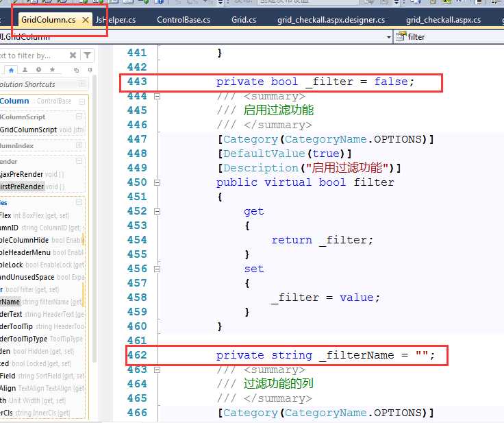The image size is (504, 423).
Task: Clear the filter text with the X icon
Action: click(73, 56)
